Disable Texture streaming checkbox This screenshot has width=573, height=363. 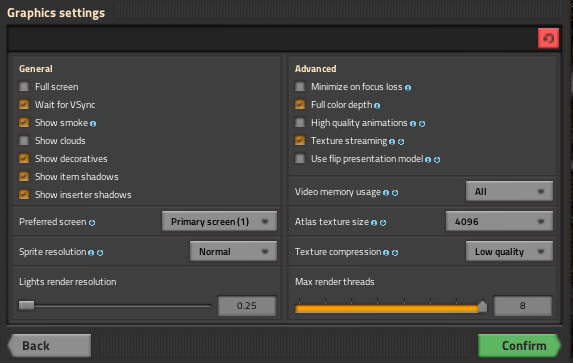(300, 140)
